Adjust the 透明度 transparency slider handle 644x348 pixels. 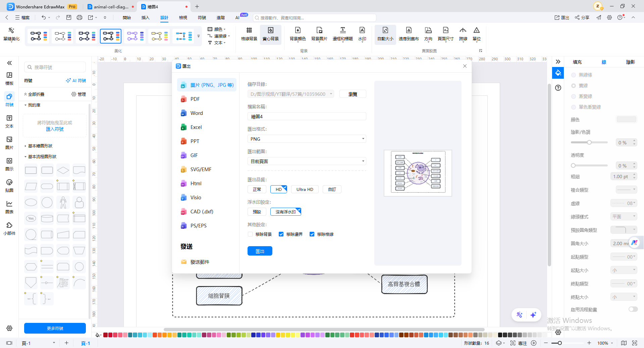point(573,165)
